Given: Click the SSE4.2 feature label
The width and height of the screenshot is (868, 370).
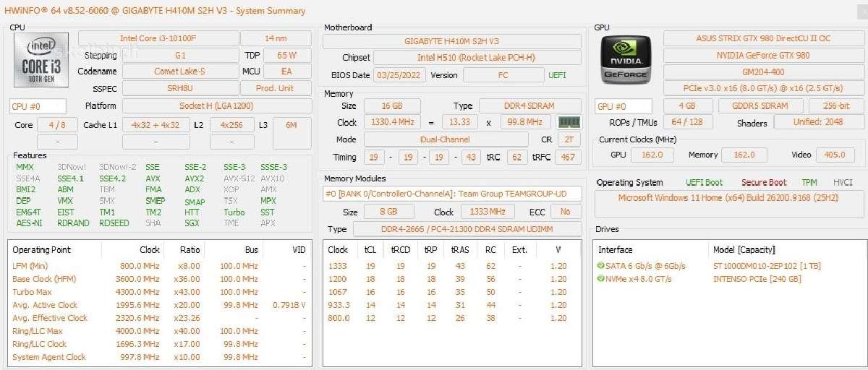Looking at the screenshot, I should tap(112, 178).
